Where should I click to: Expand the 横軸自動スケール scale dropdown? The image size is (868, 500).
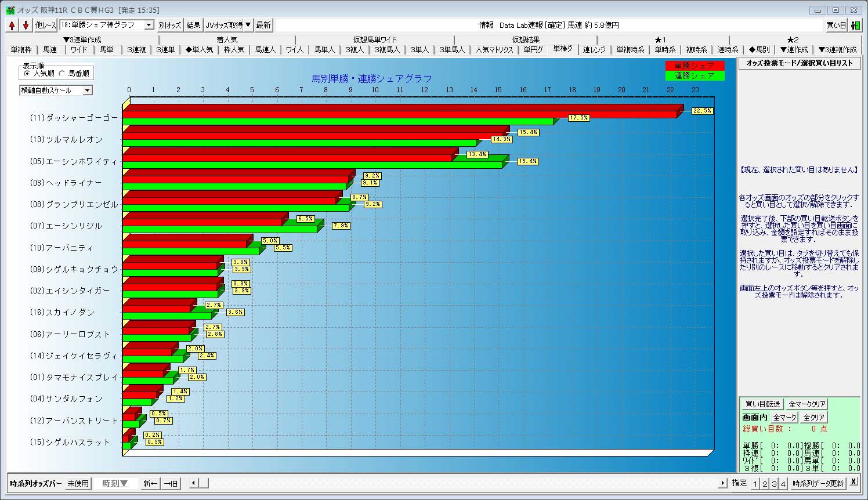tap(87, 90)
